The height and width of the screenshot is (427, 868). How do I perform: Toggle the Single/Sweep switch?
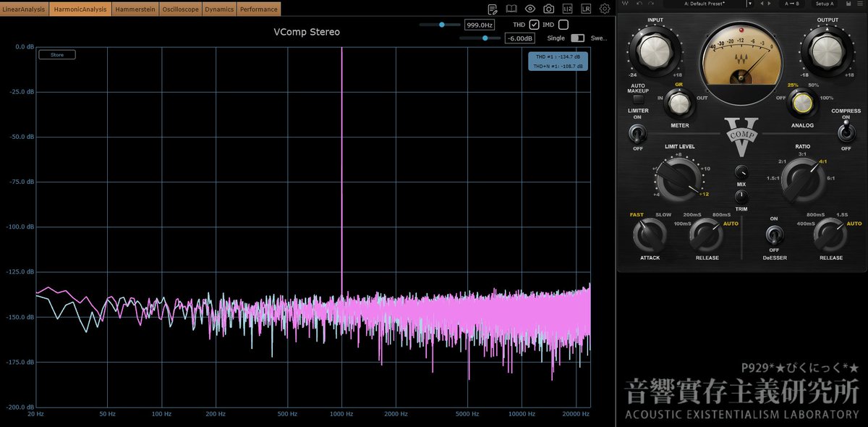pyautogui.click(x=577, y=38)
